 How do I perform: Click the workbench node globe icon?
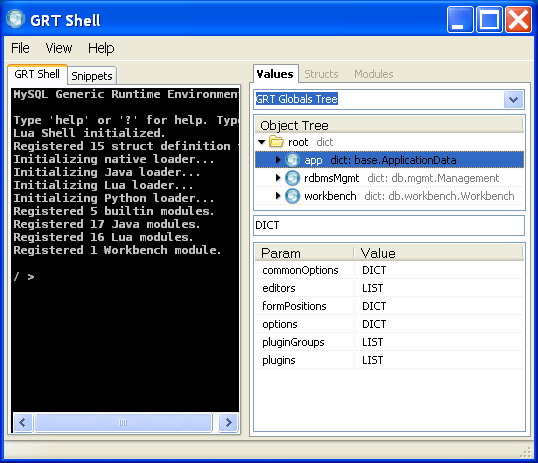tap(292, 196)
